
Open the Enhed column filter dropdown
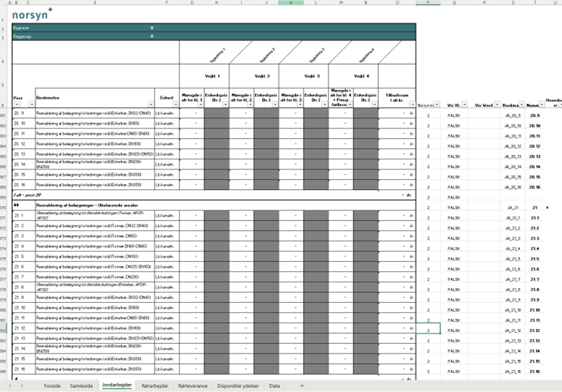175,104
